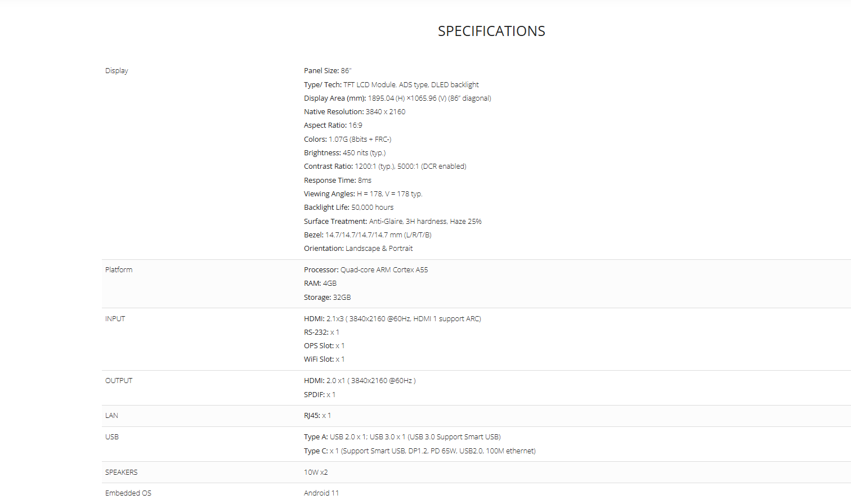Click the USB category label

[112, 437]
